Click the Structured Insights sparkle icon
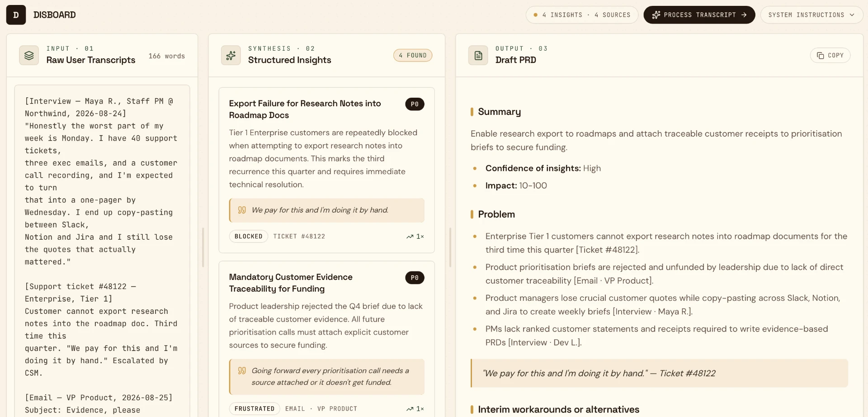Image resolution: width=868 pixels, height=417 pixels. [231, 56]
